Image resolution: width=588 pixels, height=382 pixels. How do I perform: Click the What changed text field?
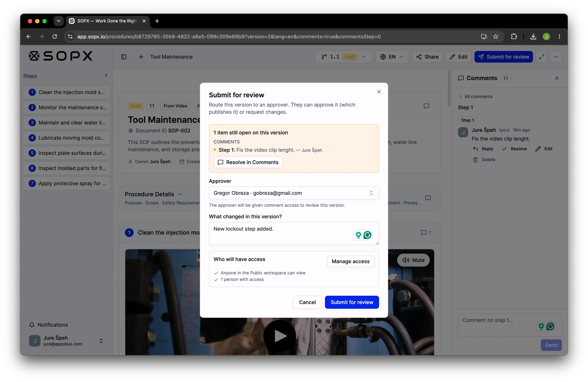[x=294, y=234]
